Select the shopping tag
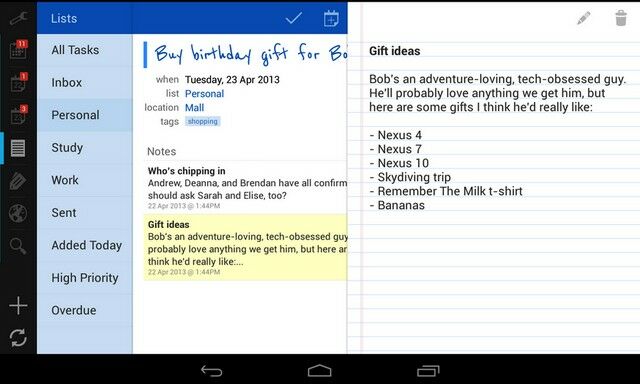The image size is (640, 384). tap(202, 121)
